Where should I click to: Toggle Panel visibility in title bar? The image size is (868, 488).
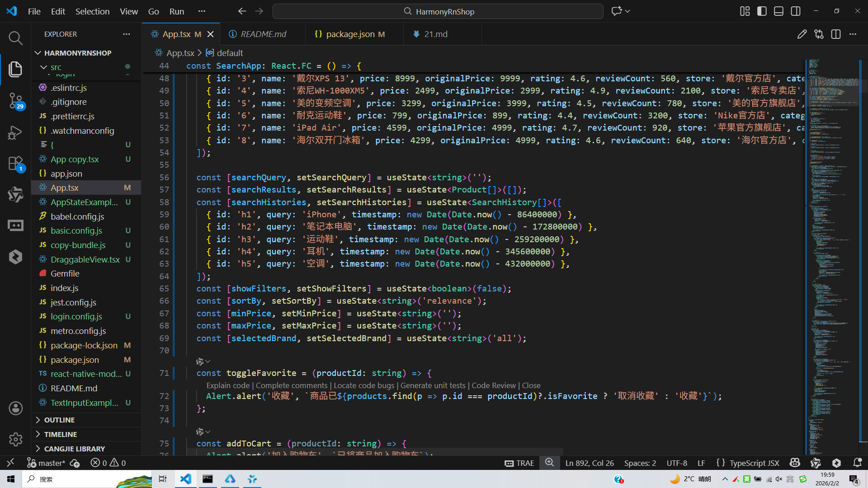(778, 11)
